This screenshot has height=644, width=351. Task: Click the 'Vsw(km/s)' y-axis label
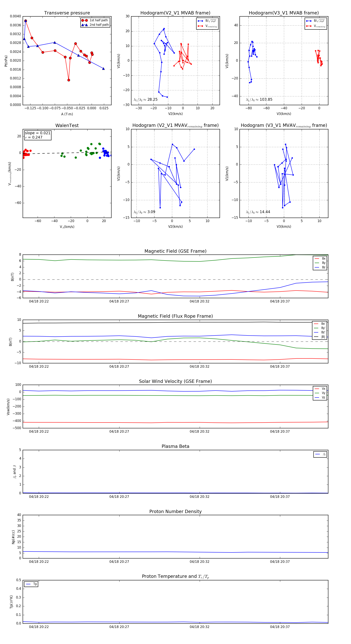coord(8,407)
